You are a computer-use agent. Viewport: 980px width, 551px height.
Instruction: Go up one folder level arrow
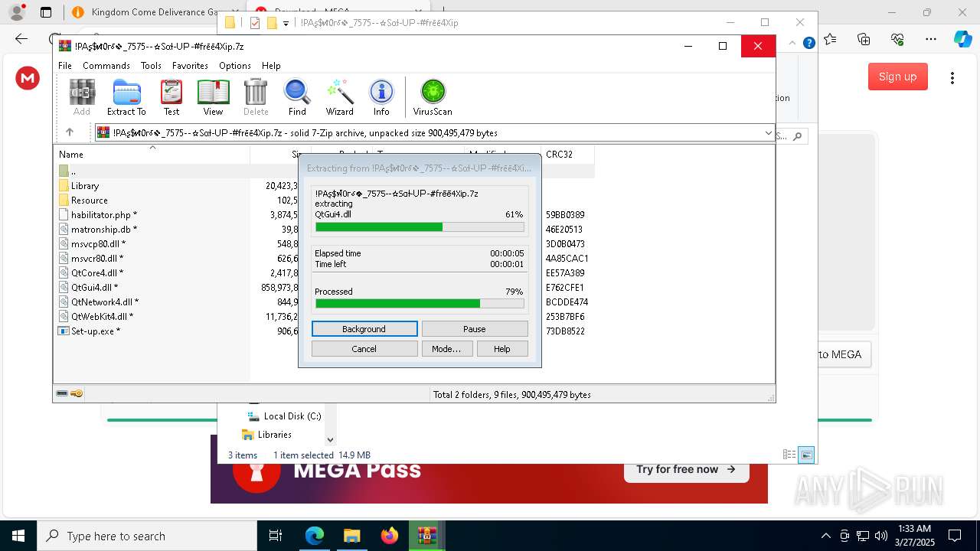(x=69, y=132)
